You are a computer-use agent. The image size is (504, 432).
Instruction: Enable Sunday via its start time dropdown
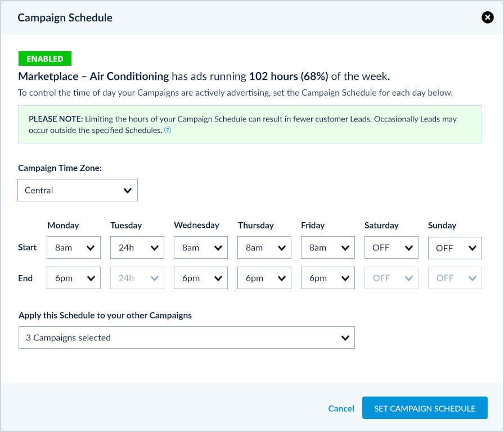(454, 247)
